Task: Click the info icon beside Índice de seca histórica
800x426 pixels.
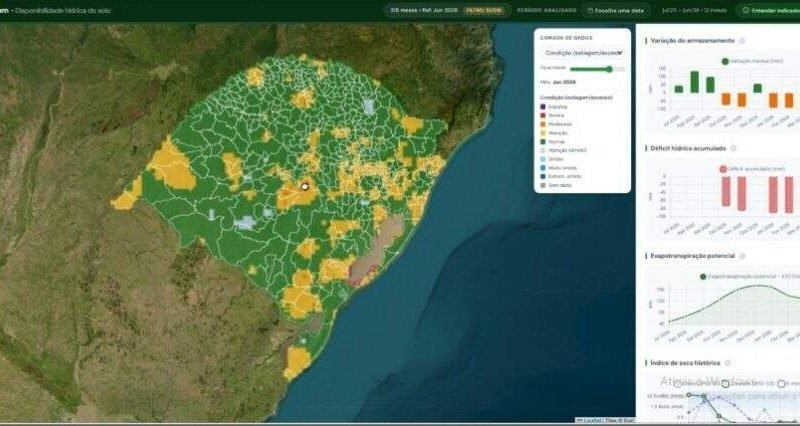Action: pyautogui.click(x=727, y=363)
